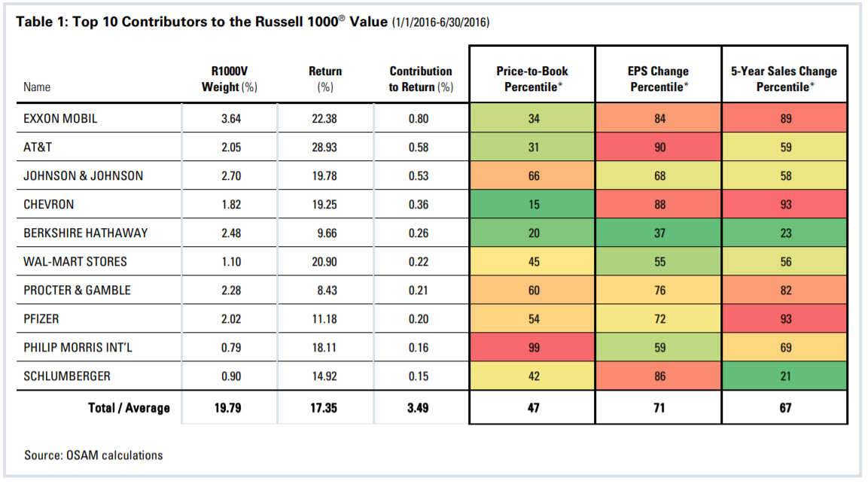Screen dimensions: 868x484
Task: Select the WAL-MART STORES row name
Action: tap(75, 261)
